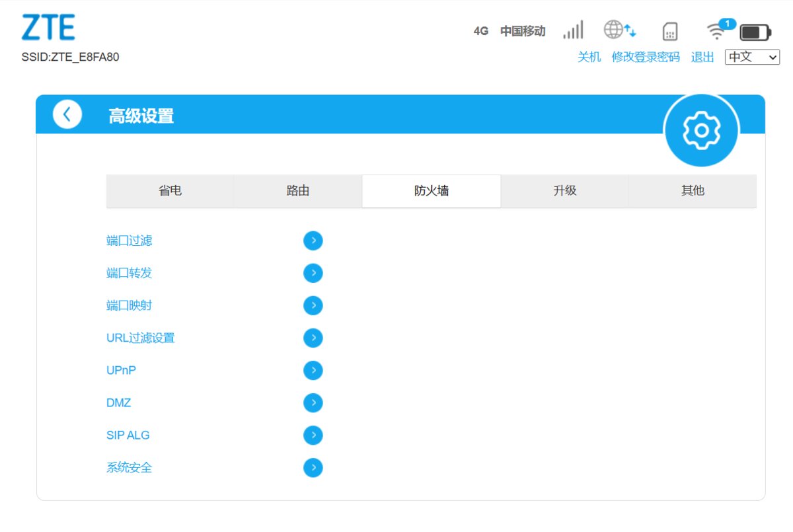Screen dimensions: 793x532
Task: Expand the arrow next to 端口过滤
Action: (313, 241)
